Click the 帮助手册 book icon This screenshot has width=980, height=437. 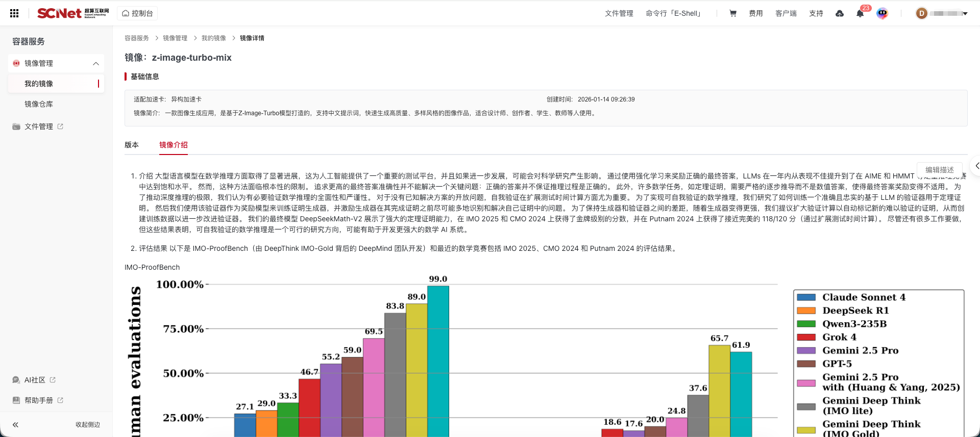[x=16, y=400]
